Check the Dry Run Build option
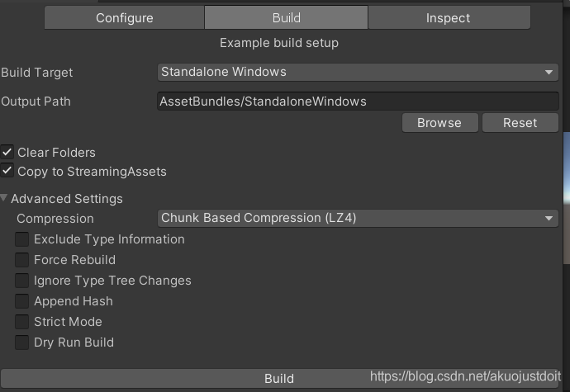This screenshot has height=392, width=570. tap(22, 342)
